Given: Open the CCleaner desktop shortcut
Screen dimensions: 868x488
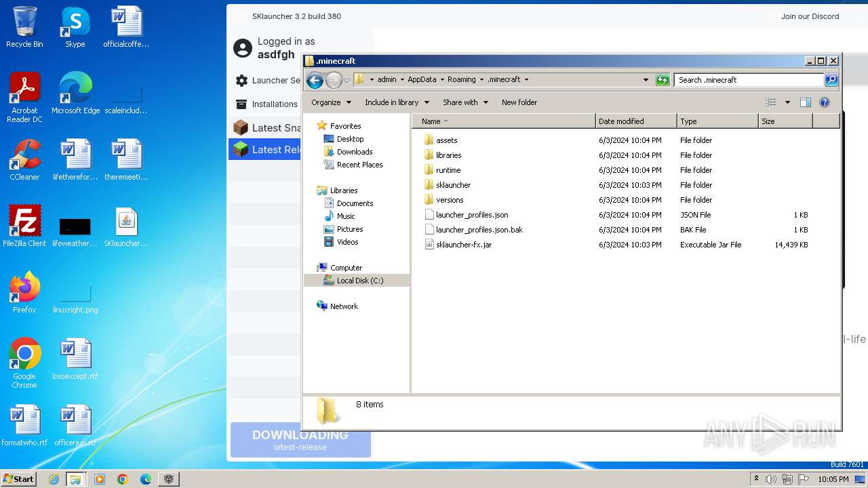Looking at the screenshot, I should click(24, 160).
